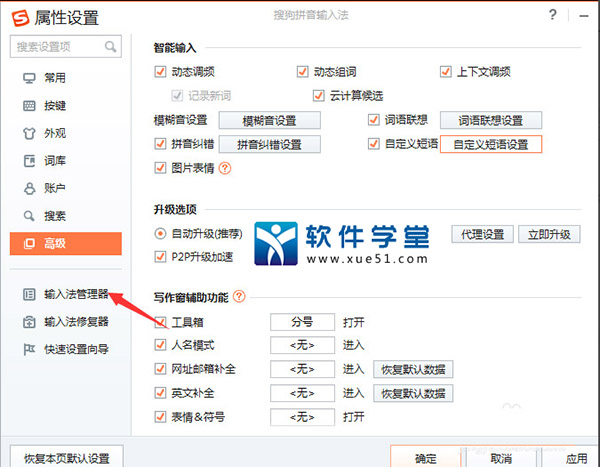Restore defaults for 网址邮箱补全 data
600x467 pixels.
click(413, 369)
